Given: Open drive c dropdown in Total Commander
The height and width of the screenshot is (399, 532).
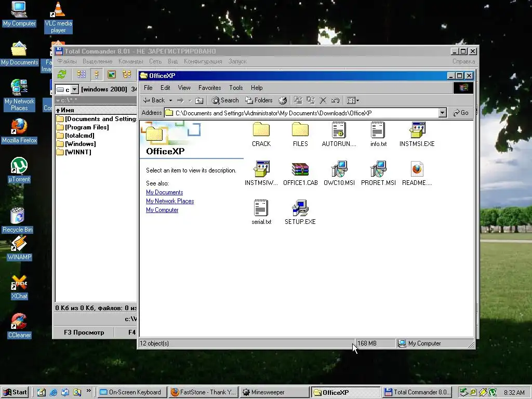Looking at the screenshot, I should [75, 89].
